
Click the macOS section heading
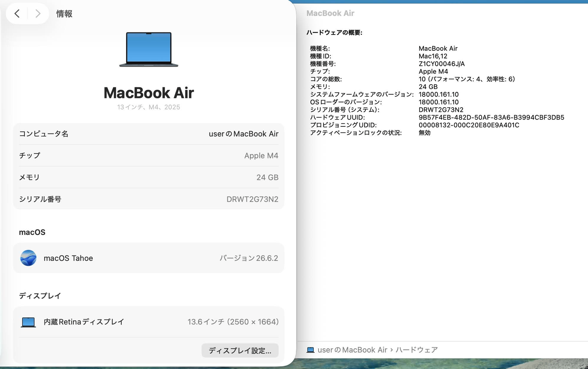(32, 232)
